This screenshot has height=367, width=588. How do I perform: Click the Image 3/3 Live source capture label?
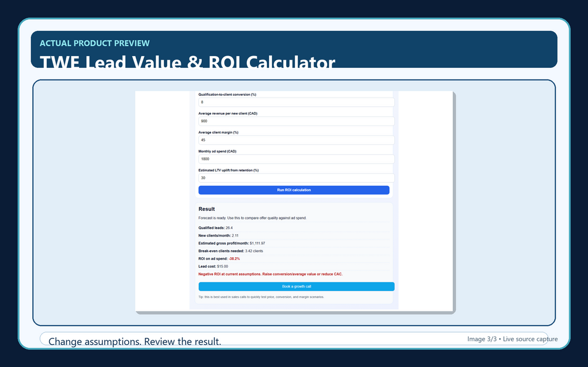(513, 339)
